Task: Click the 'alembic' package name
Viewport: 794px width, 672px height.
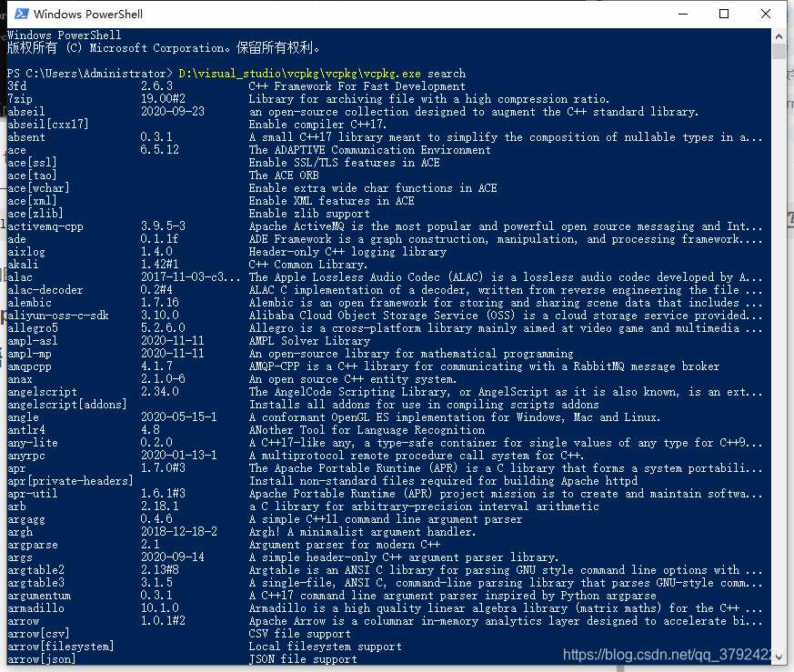Action: [29, 303]
